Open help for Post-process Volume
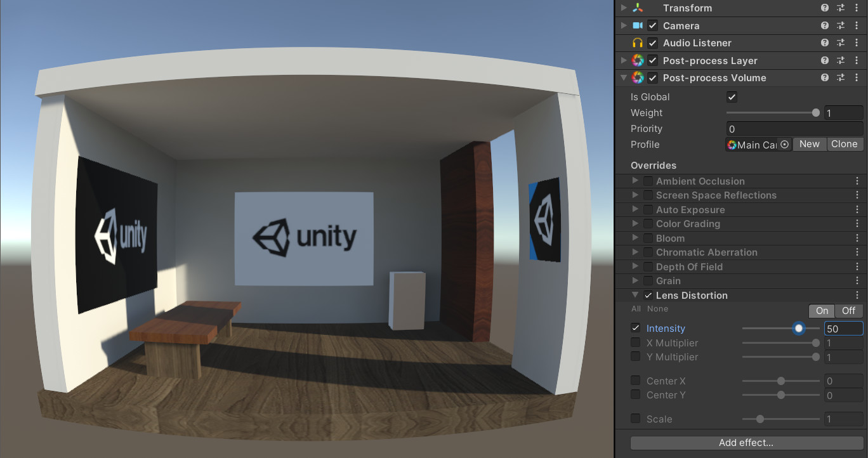Screen dimensions: 868x458 coord(825,78)
